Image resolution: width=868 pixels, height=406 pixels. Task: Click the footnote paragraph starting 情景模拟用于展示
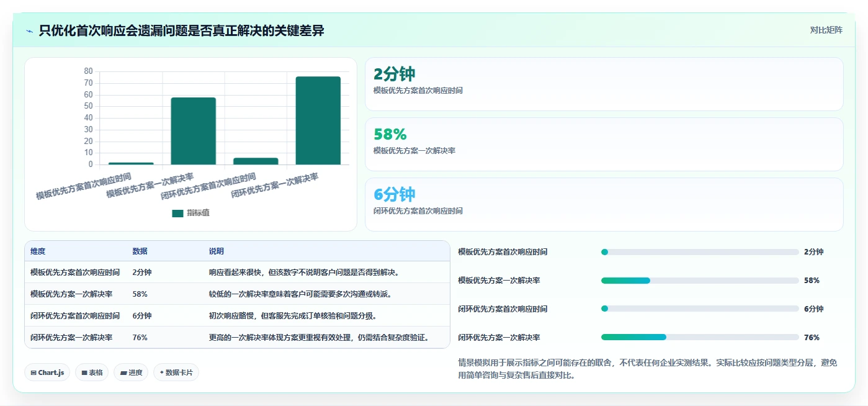[x=647, y=369]
